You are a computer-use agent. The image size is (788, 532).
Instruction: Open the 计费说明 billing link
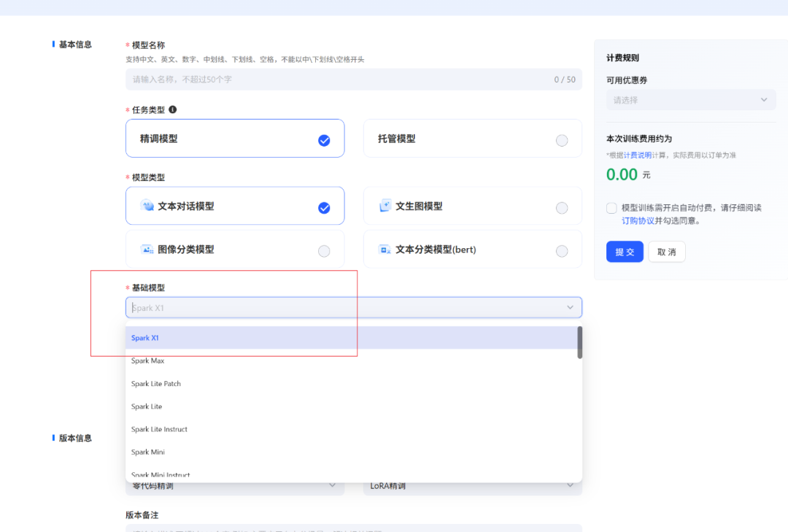tap(638, 155)
